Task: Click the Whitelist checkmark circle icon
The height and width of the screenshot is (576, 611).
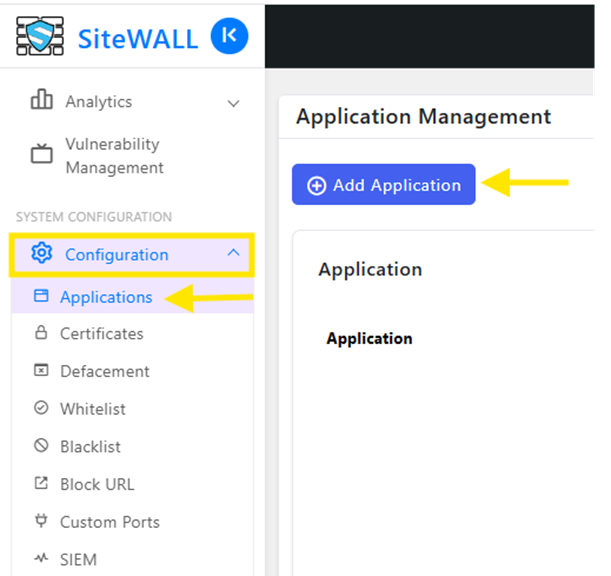Action: pyautogui.click(x=41, y=408)
